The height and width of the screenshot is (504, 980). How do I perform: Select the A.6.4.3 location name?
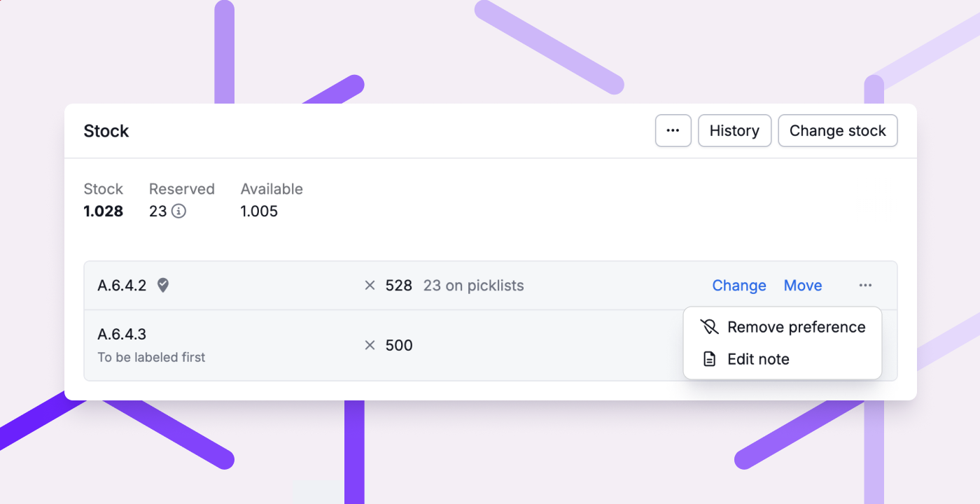(122, 335)
